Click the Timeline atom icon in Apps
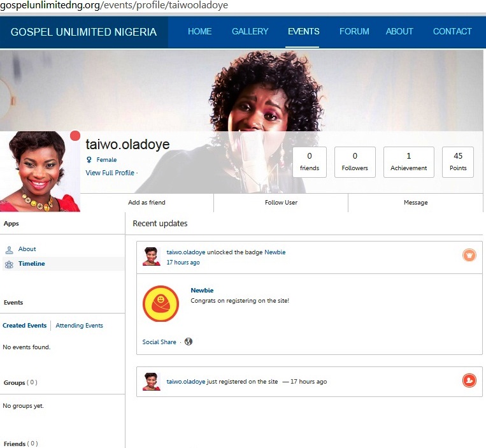 click(x=9, y=264)
